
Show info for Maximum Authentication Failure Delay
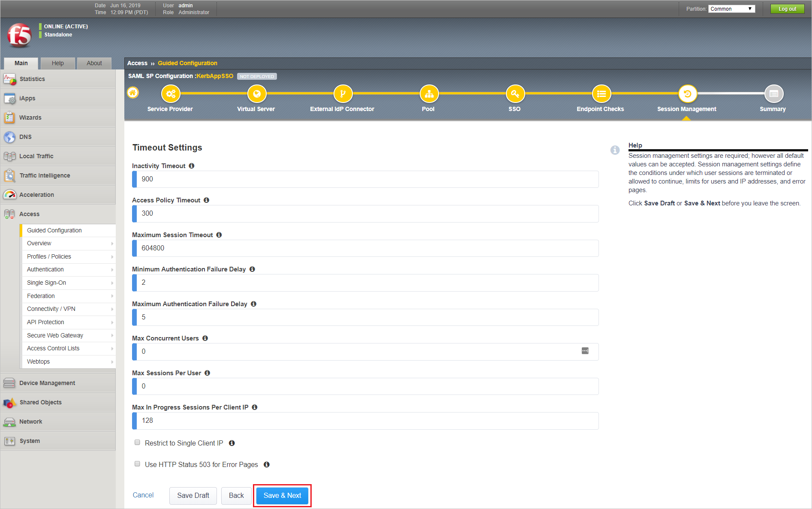[253, 304]
